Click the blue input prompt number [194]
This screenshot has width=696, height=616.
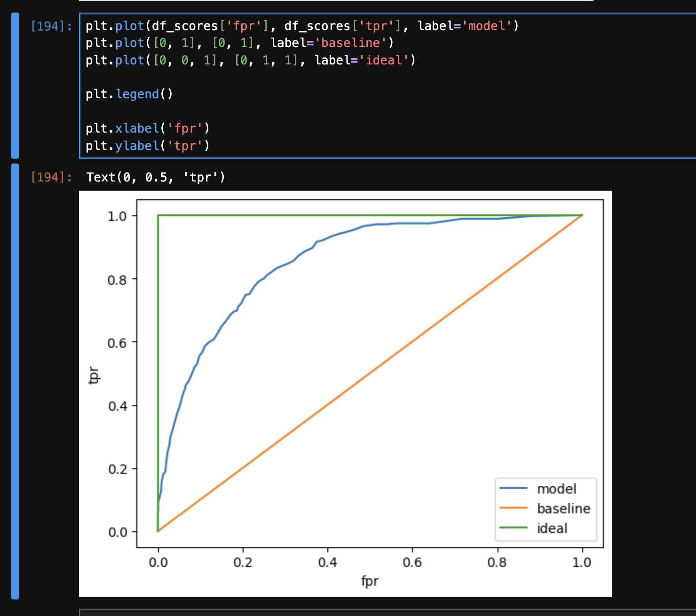51,26
